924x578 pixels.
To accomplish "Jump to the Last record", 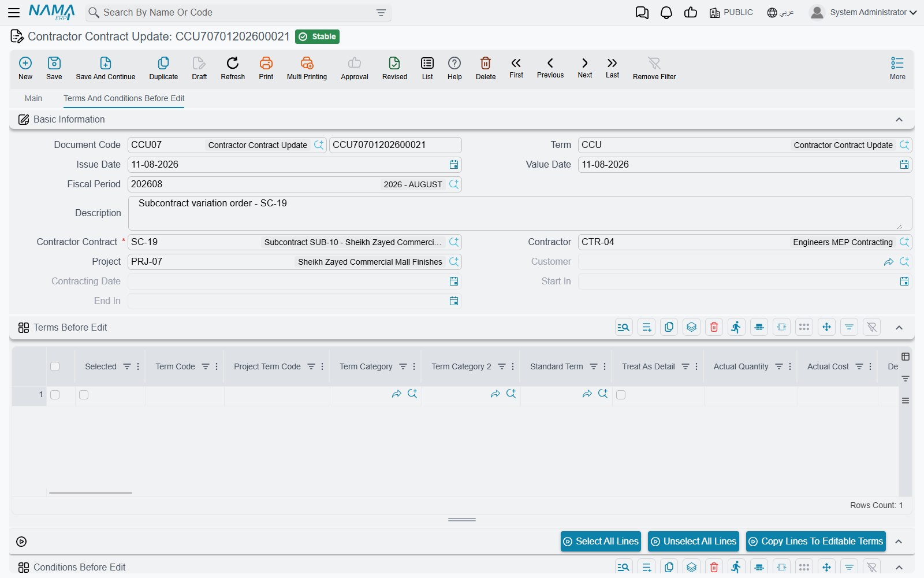I will pyautogui.click(x=612, y=68).
